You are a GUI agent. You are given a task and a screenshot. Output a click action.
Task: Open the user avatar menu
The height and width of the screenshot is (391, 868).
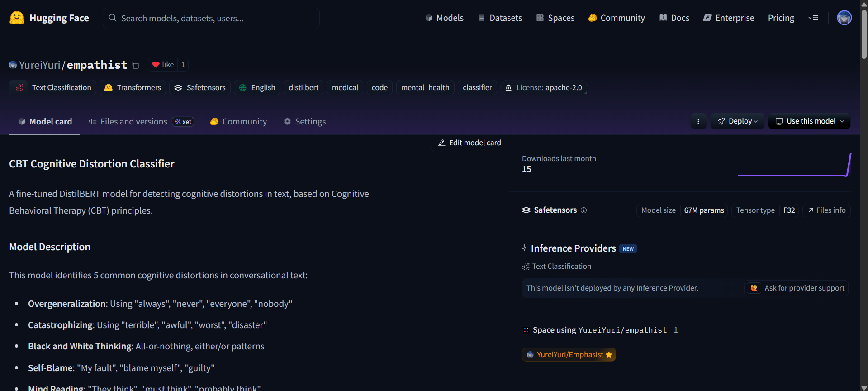click(844, 18)
